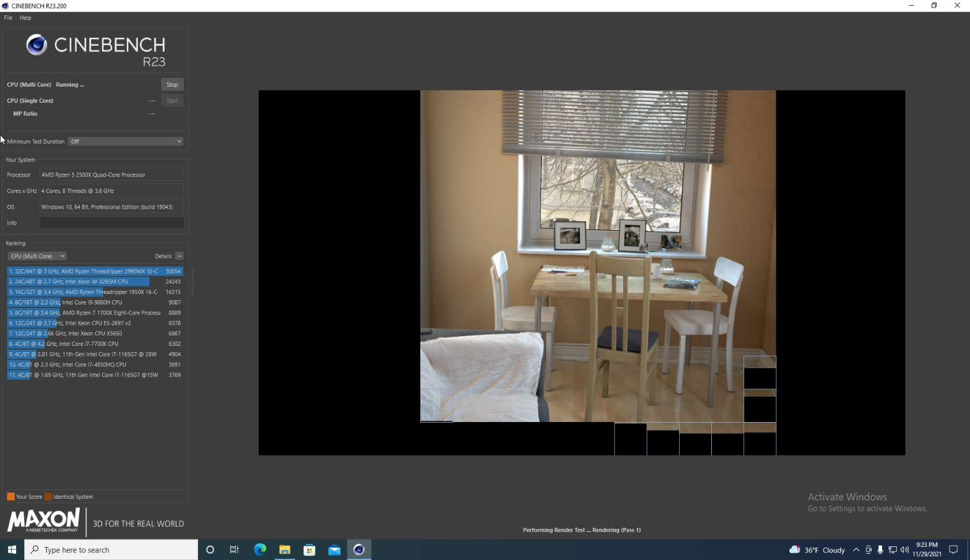Select the Xeon X5650 ranking entry
The width and height of the screenshot is (970, 560).
[x=95, y=334]
